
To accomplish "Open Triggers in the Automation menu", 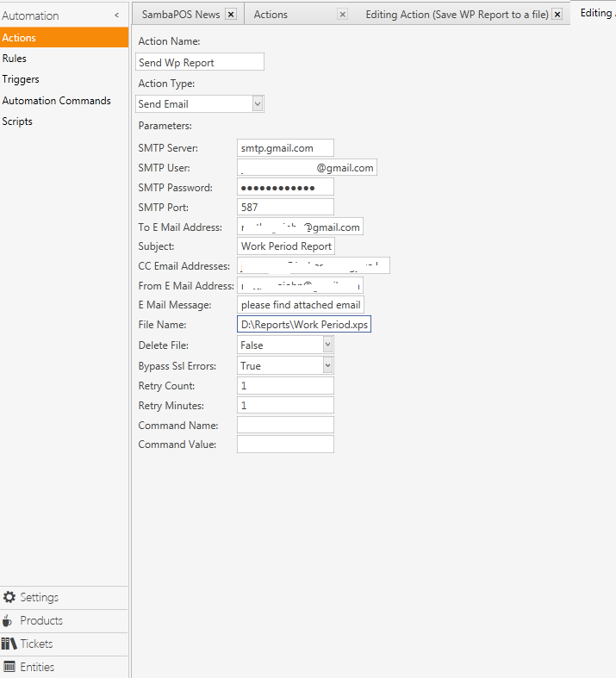I will pos(21,79).
